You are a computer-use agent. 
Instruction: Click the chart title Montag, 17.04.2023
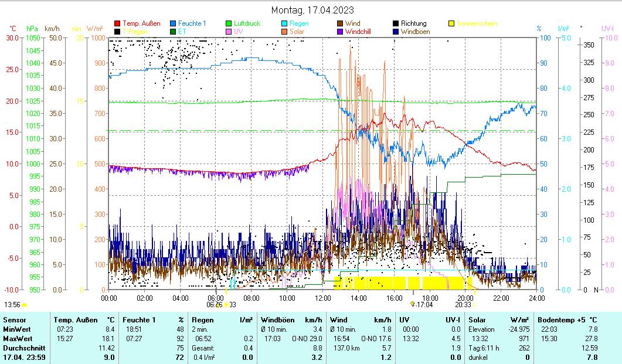[312, 11]
